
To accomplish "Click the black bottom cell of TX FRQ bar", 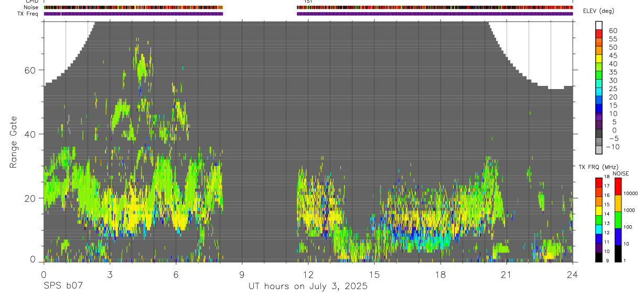I will (x=598, y=257).
